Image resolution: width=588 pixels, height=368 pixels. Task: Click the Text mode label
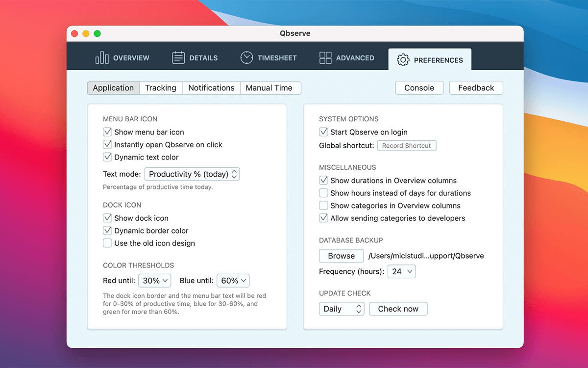[x=122, y=174]
